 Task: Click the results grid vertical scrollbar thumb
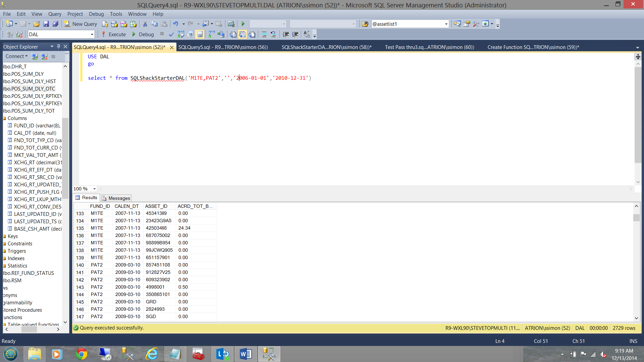tap(636, 218)
